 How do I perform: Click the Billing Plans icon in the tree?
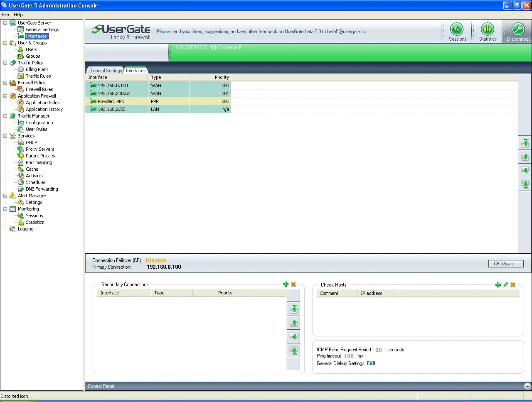coord(21,69)
